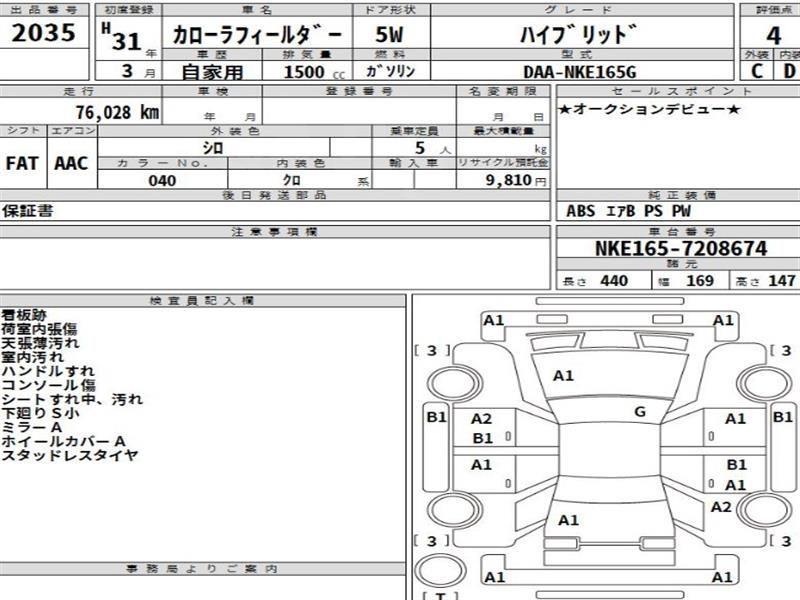The image size is (800, 600).
Task: Click the interior color クロ
Action: 292,180
